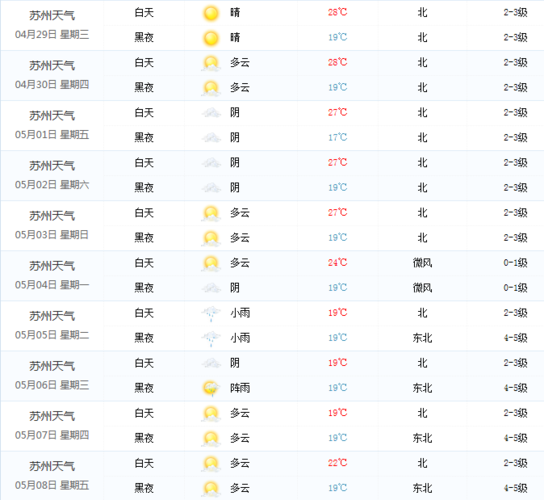The width and height of the screenshot is (544, 500).
Task: Click the overcast icon for May 01 daytime
Action: click(x=211, y=113)
